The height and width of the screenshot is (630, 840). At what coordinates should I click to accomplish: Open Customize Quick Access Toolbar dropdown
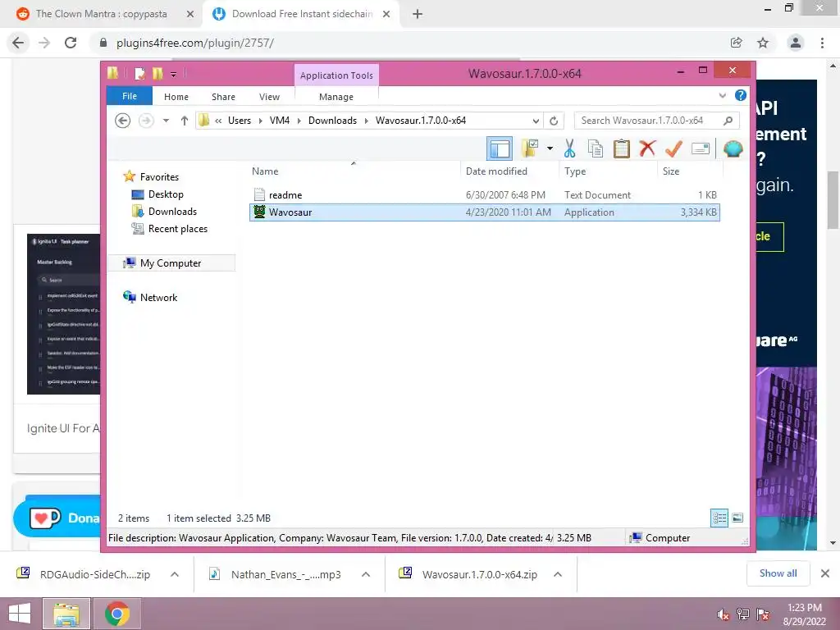click(x=174, y=74)
